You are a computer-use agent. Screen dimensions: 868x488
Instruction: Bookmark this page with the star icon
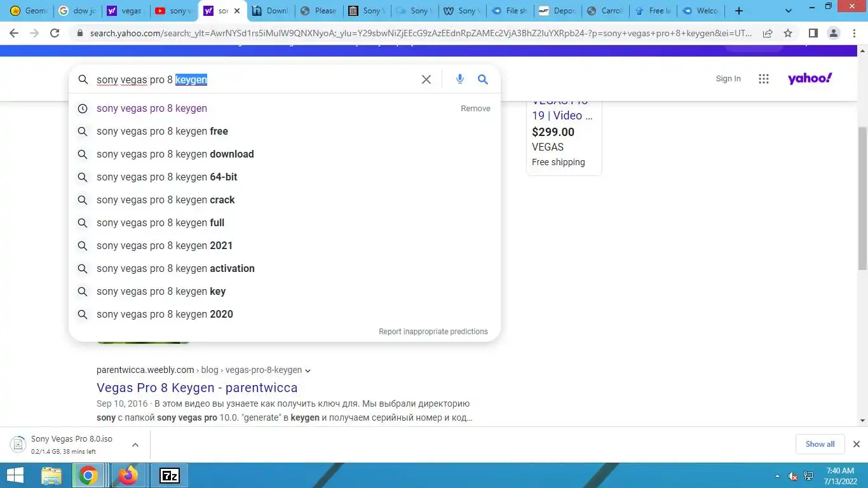(x=788, y=33)
